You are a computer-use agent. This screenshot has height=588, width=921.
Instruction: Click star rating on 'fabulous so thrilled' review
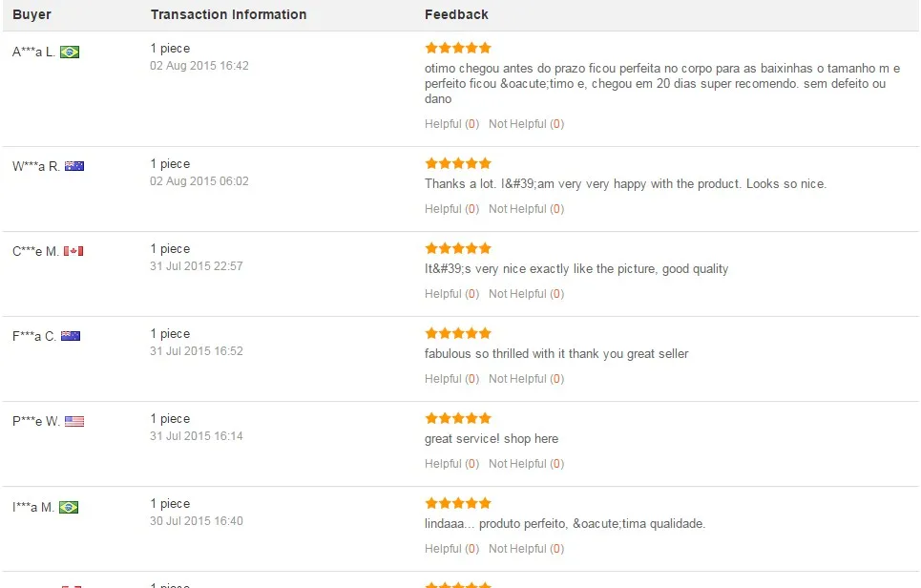(458, 333)
